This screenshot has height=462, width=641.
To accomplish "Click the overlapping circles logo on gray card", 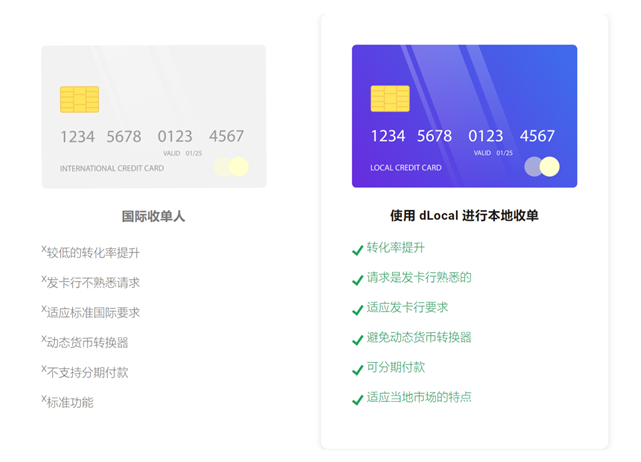I will click(x=231, y=166).
